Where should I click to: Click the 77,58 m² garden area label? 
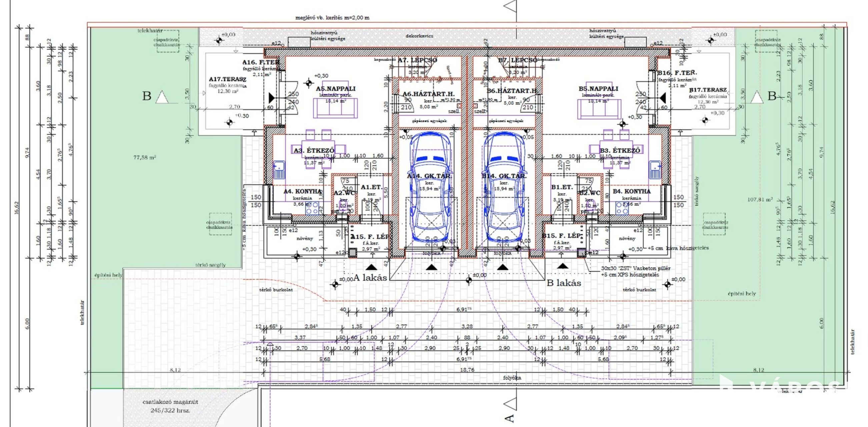tap(144, 157)
